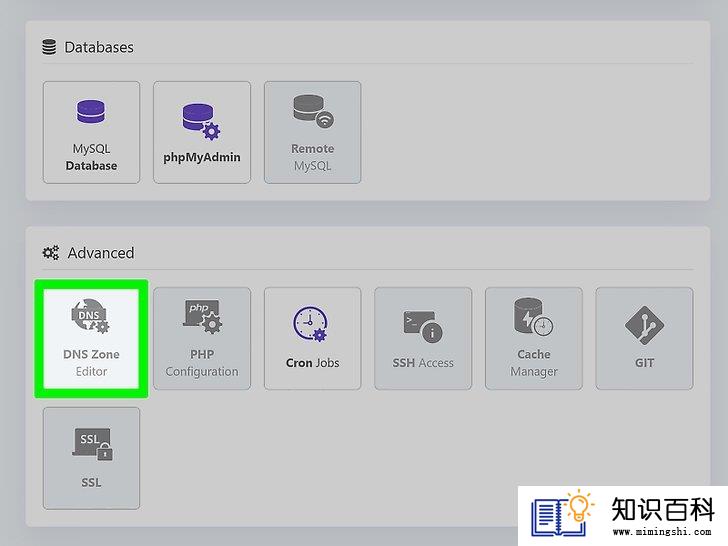This screenshot has width=728, height=546.
Task: Click the database stack icon beside Databases
Action: tap(49, 47)
